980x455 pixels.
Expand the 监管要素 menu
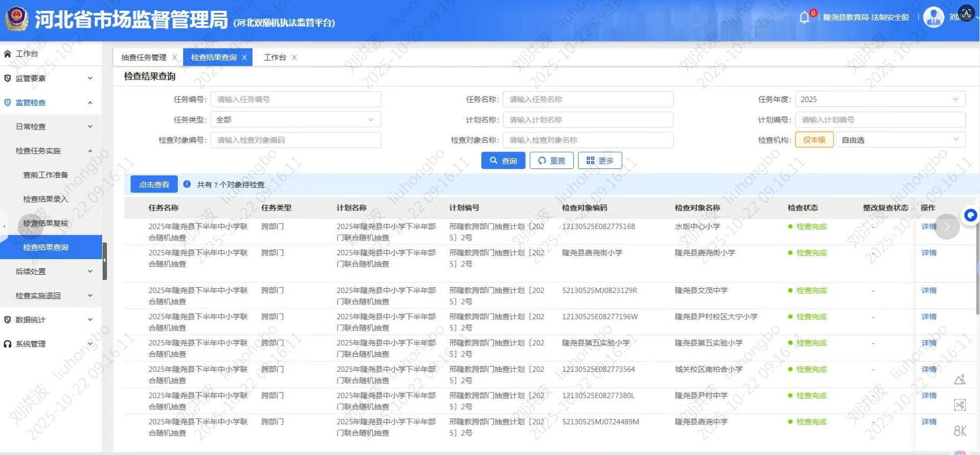(90, 78)
